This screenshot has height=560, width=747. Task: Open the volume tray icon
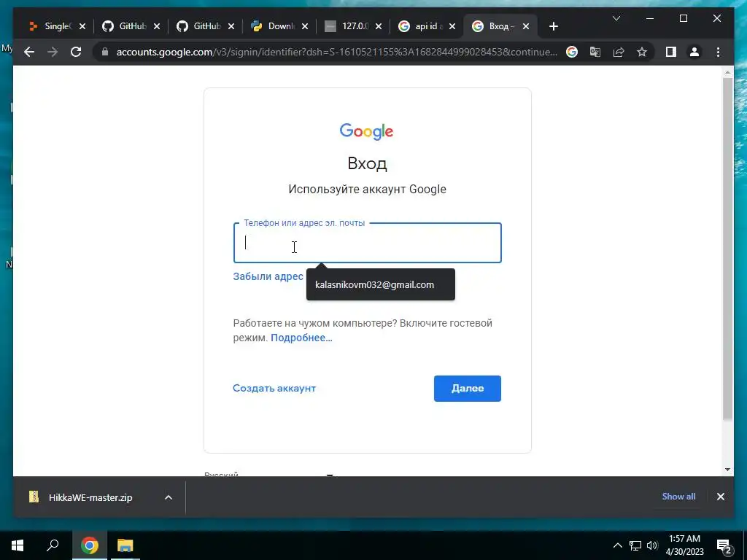(652, 545)
